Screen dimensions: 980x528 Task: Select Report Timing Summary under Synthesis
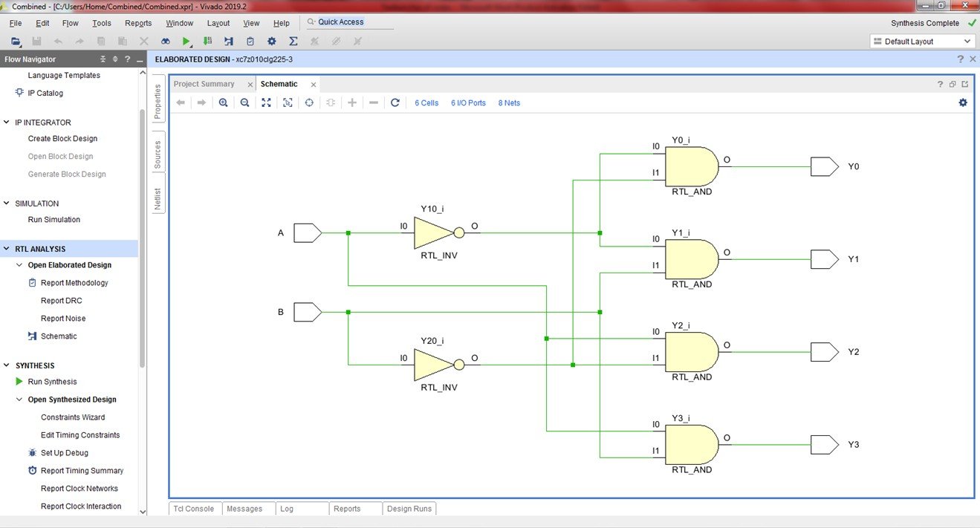(x=82, y=470)
